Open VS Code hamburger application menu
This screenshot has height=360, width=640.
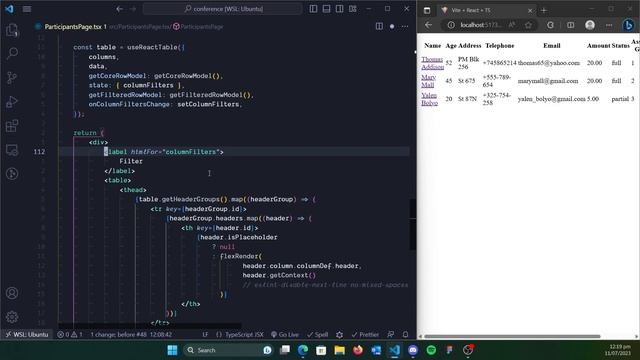27,9
